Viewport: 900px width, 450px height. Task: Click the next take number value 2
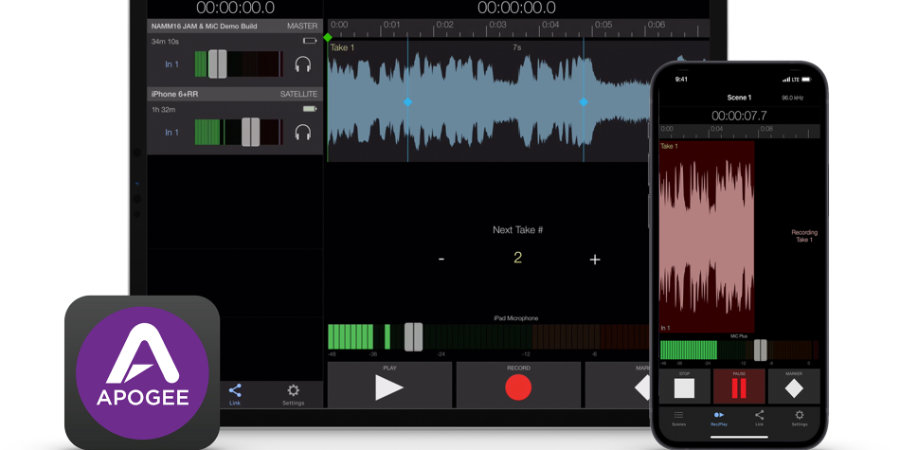coord(517,258)
